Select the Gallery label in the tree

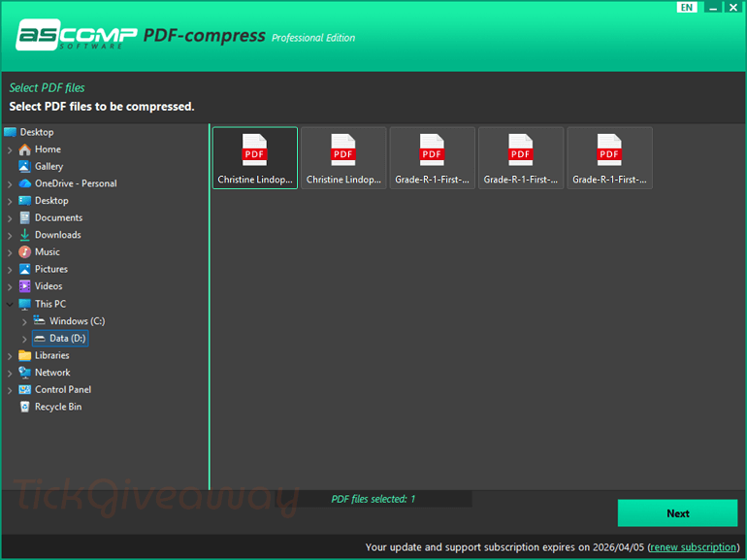(x=49, y=166)
